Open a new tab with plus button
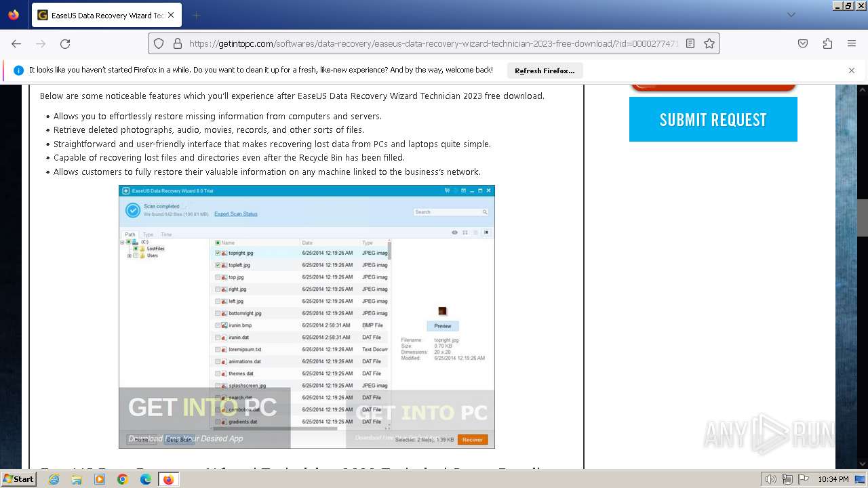 pos(196,15)
